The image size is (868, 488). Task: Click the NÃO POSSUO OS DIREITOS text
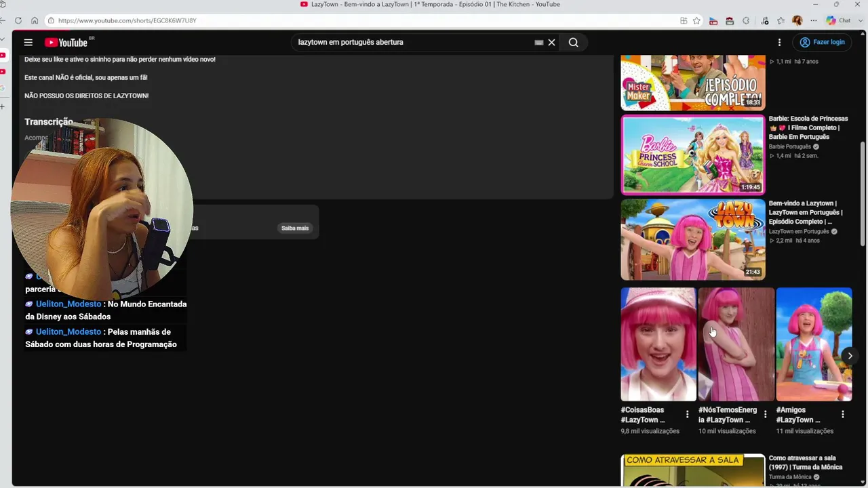click(x=86, y=96)
